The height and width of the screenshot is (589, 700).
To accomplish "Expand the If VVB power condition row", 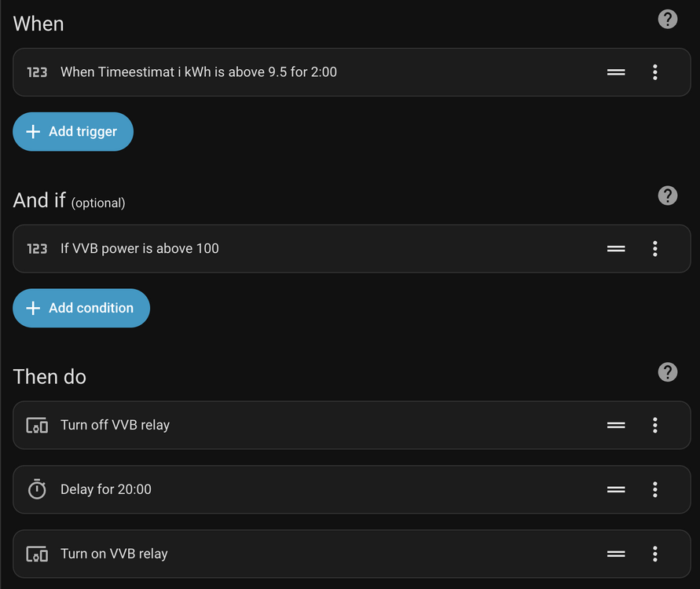I will pyautogui.click(x=314, y=249).
